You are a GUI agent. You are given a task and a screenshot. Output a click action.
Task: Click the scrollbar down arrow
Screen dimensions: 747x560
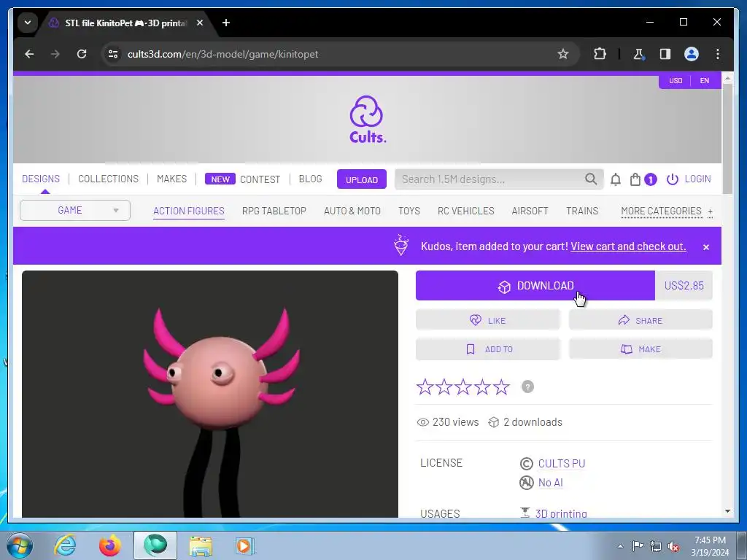click(x=727, y=511)
